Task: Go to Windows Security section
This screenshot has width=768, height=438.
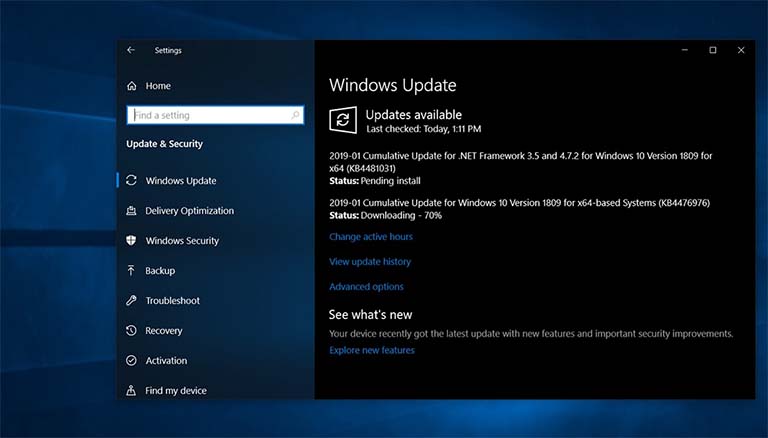Action: [x=182, y=241]
